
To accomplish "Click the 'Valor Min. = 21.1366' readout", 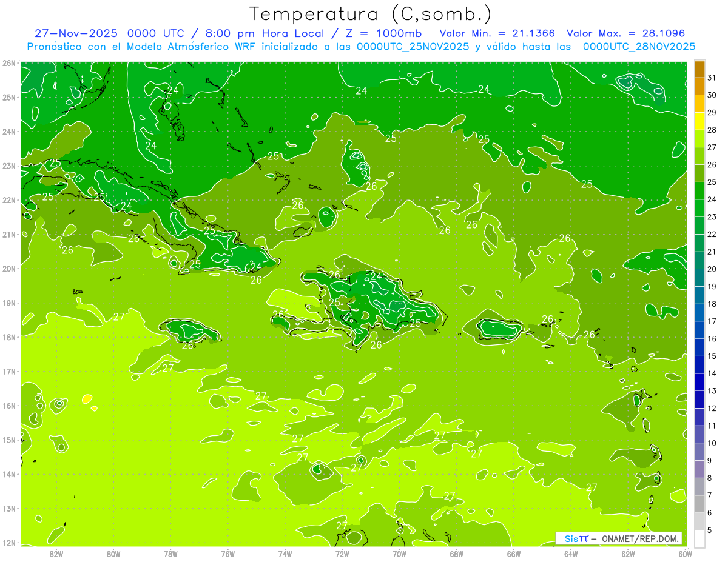I will coord(497,33).
